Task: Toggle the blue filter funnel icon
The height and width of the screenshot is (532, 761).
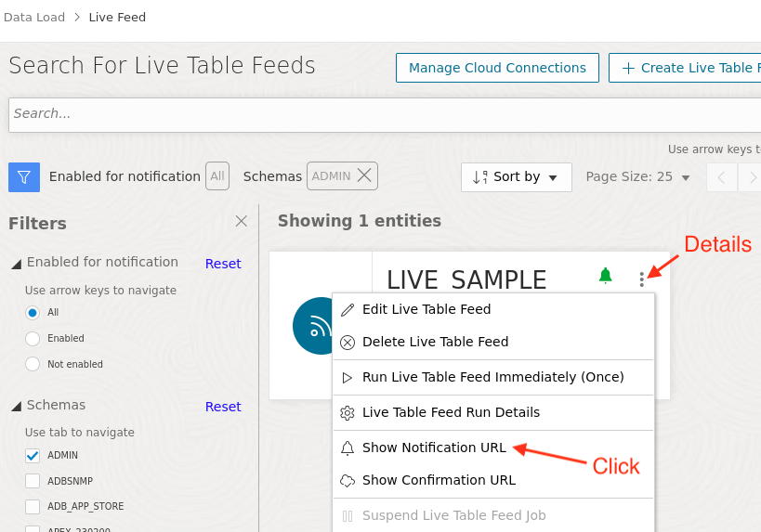Action: 24,177
